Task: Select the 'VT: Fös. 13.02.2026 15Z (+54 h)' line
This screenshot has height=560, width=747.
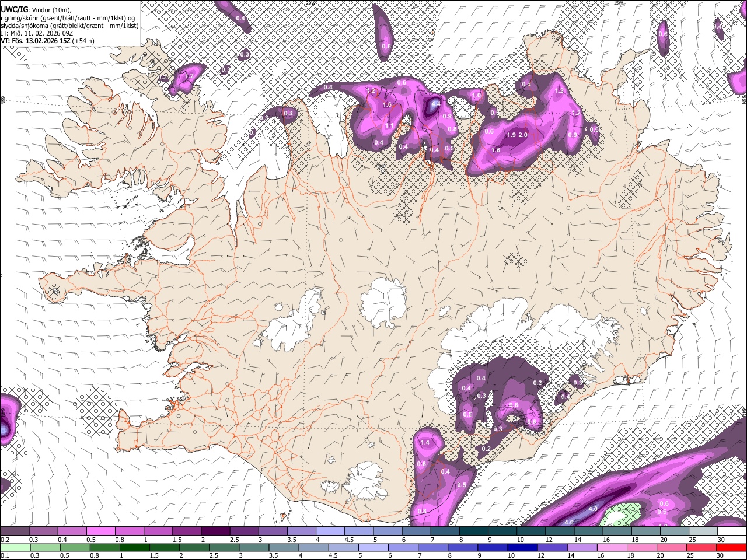Action: (x=47, y=41)
